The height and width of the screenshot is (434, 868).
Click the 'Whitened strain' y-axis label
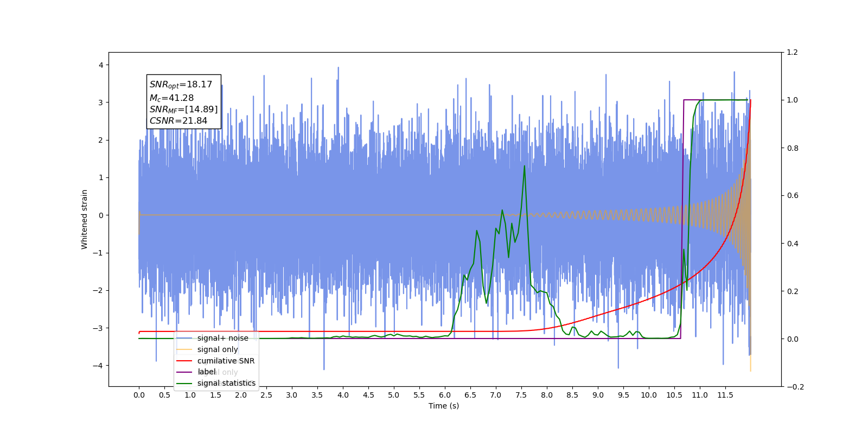[84, 219]
